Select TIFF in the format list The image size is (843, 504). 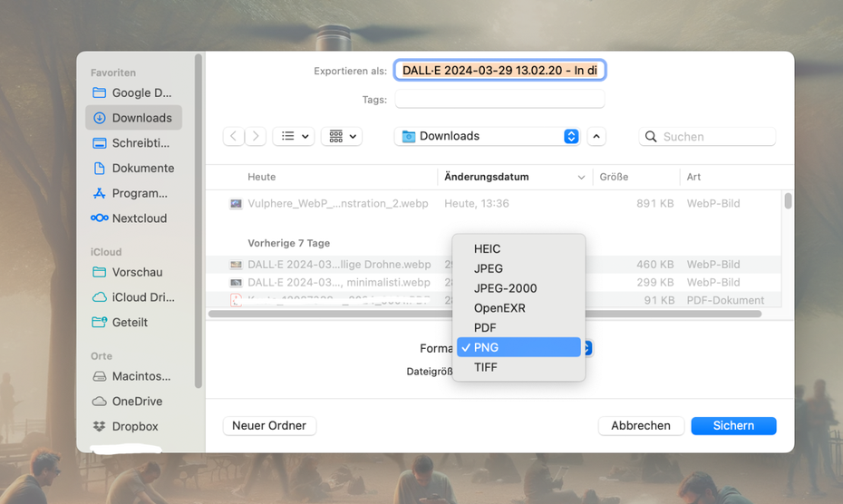coord(485,367)
